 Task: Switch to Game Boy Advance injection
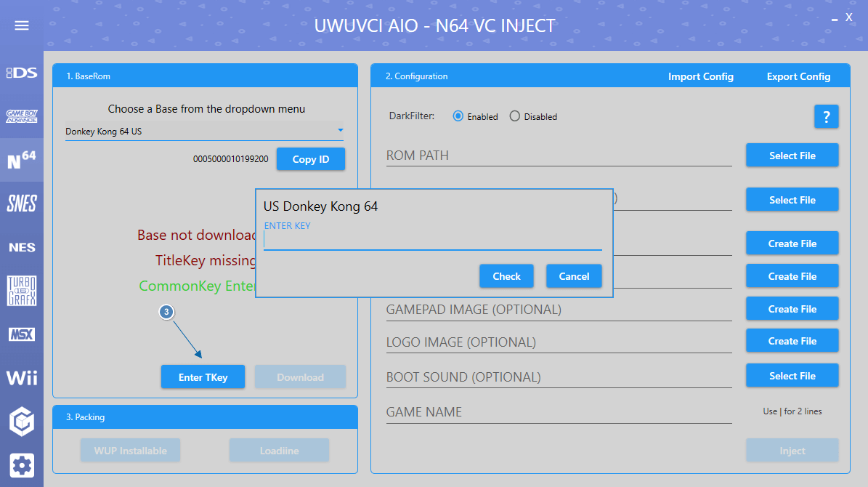[x=22, y=116]
